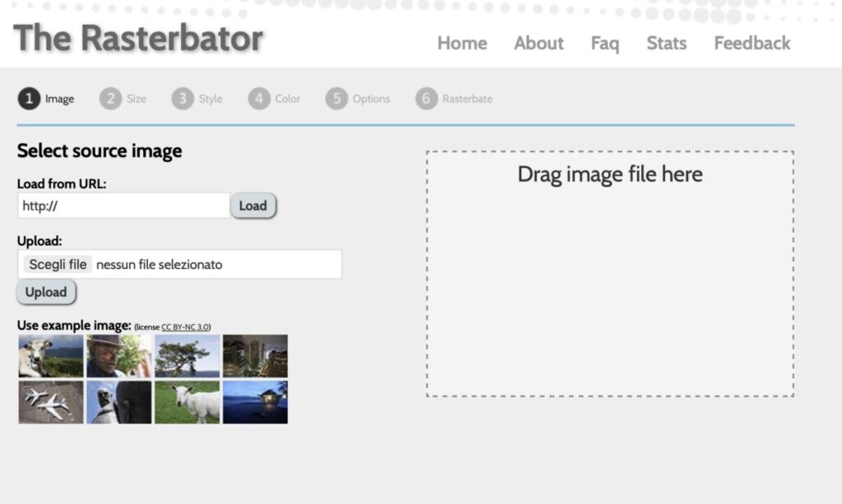Open the CC BY-NC 3.0 license link

[185, 327]
